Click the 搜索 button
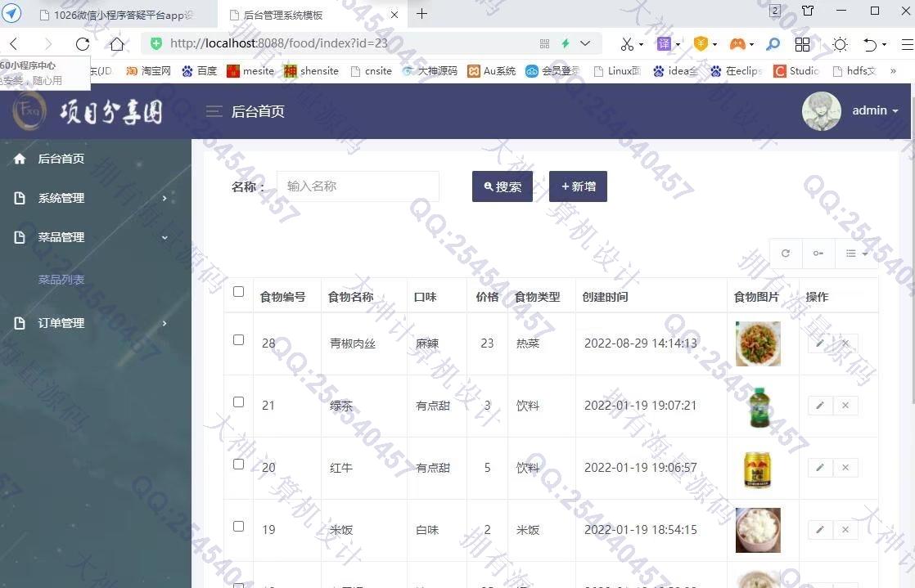Screen dimensions: 915x588 (503, 186)
